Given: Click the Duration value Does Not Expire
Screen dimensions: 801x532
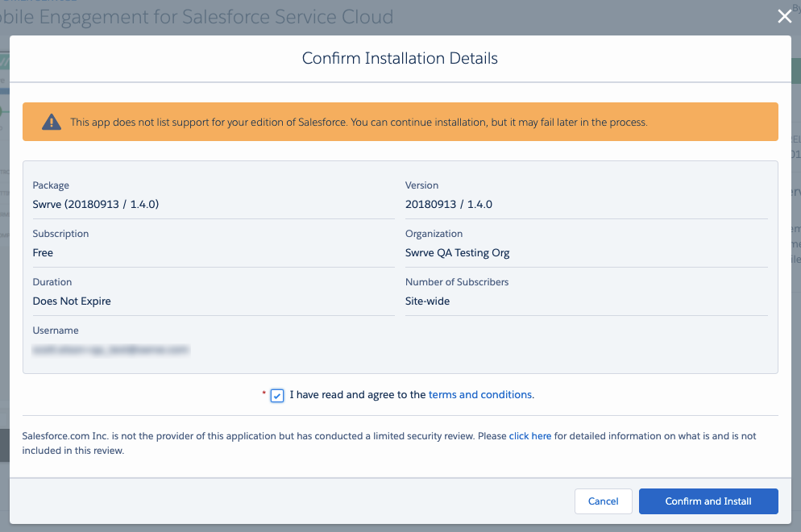Looking at the screenshot, I should 72,301.
